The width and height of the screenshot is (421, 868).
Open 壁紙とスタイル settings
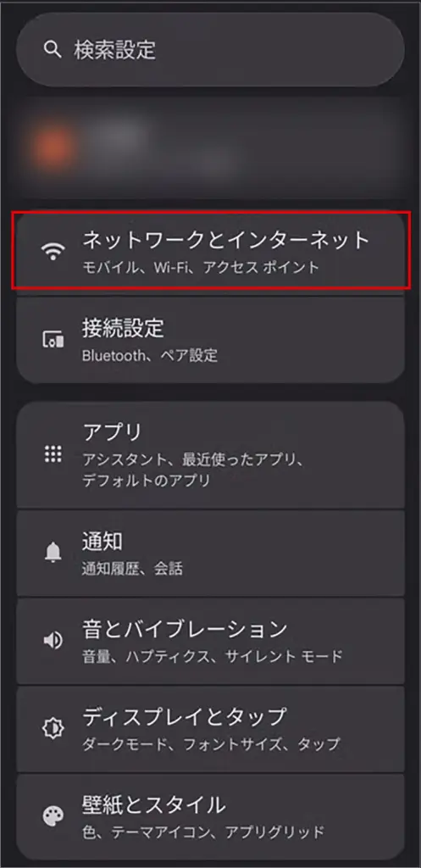[210, 816]
